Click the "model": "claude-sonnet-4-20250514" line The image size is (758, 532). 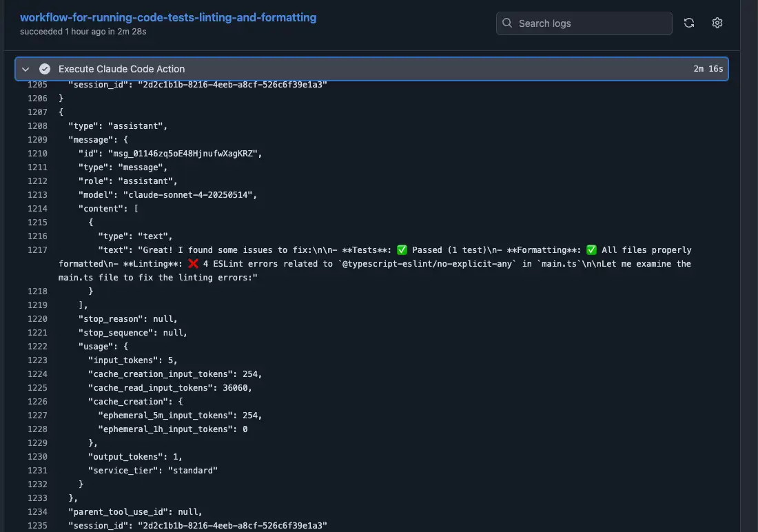click(x=167, y=195)
